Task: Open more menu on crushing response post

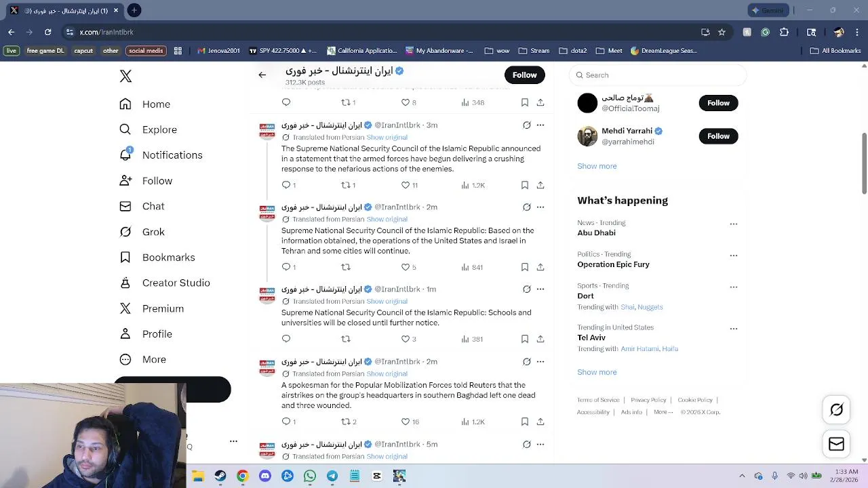Action: coord(540,125)
